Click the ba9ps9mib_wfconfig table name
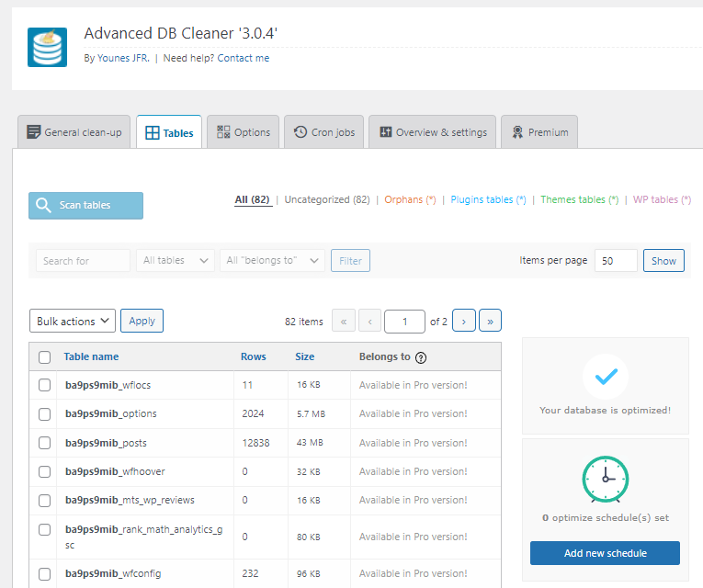 pyautogui.click(x=113, y=573)
